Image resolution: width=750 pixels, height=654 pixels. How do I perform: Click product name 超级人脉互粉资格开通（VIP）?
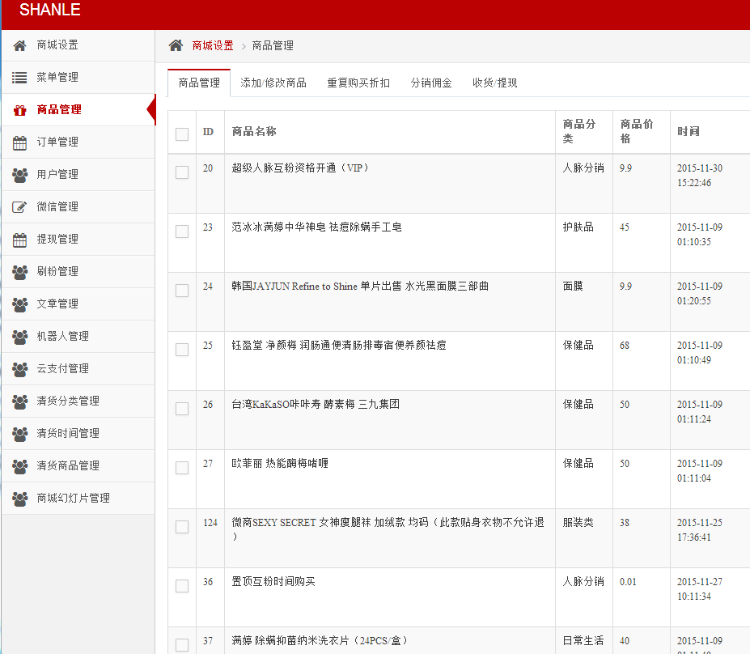tap(300, 168)
